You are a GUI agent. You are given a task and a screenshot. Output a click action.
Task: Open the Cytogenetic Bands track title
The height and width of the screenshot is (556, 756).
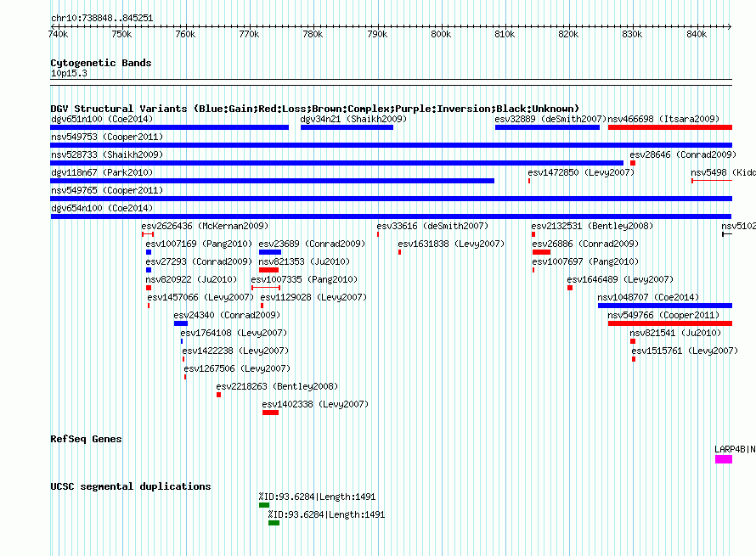pos(101,63)
